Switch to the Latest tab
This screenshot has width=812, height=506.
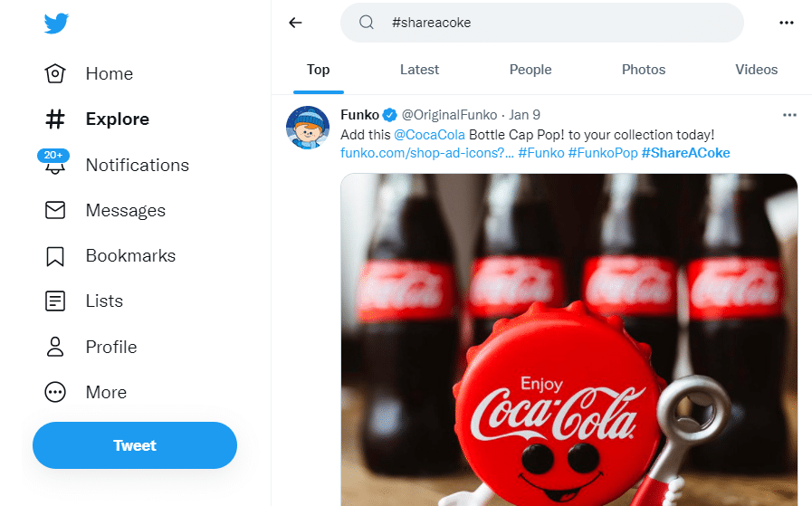pyautogui.click(x=419, y=70)
